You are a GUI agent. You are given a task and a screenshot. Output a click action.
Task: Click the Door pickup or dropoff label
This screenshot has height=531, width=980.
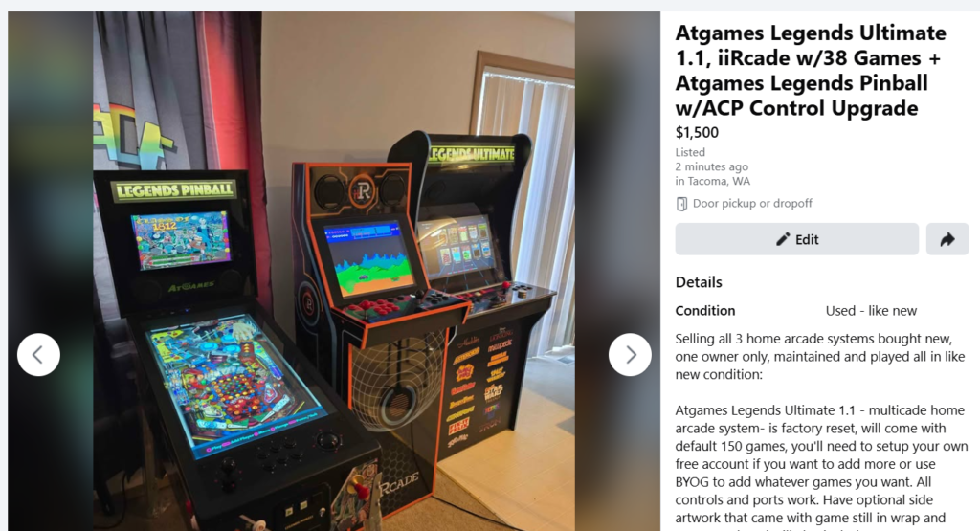752,203
